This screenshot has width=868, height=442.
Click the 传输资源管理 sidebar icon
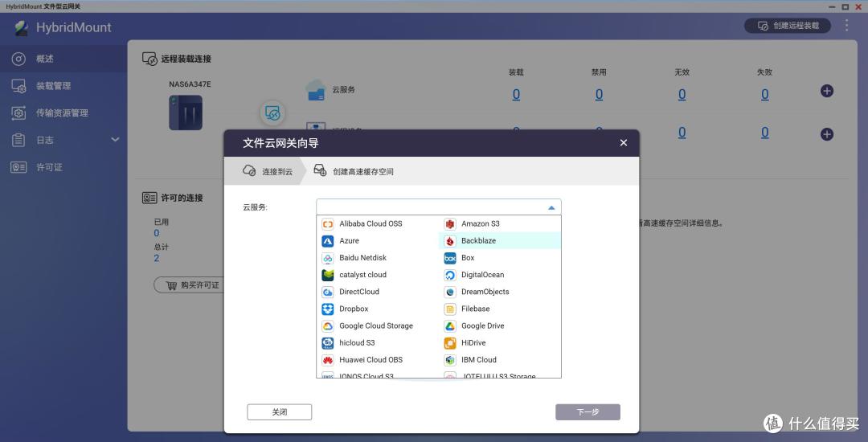tap(18, 113)
